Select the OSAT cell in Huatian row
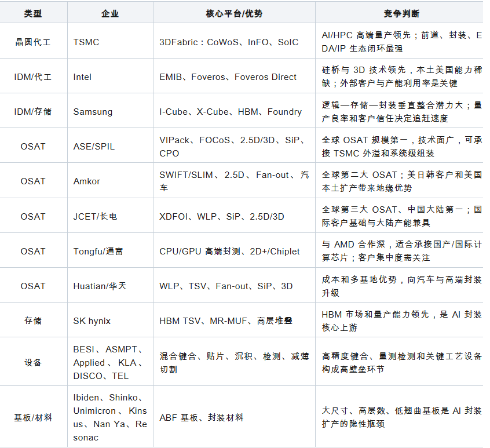This screenshot has height=448, width=490. tap(33, 285)
